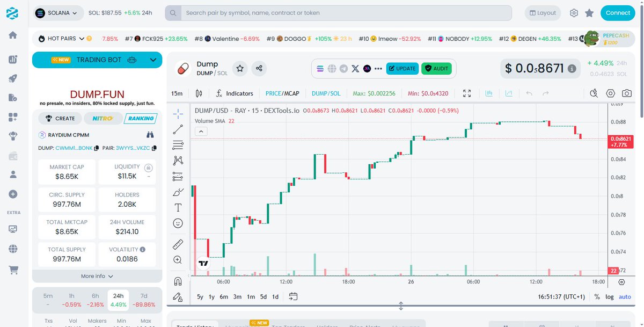The image size is (644, 327).
Task: Click the AUDIT button
Action: pos(436,69)
